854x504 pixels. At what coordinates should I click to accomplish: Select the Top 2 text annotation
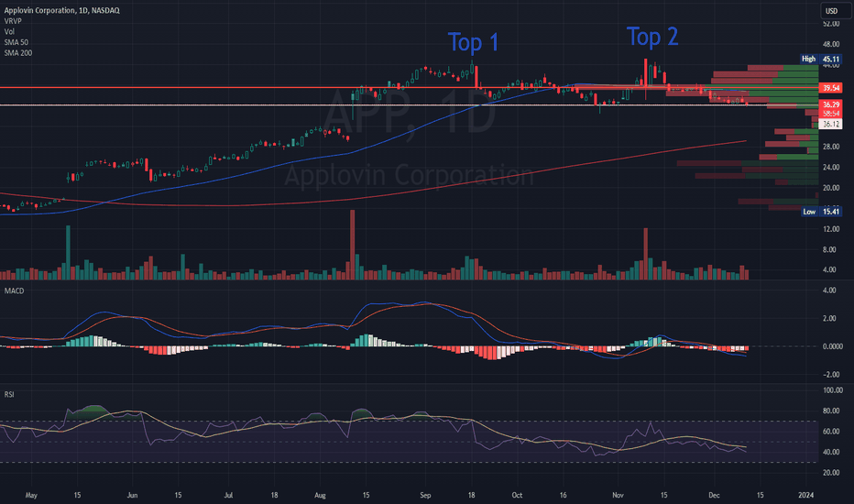tap(652, 37)
